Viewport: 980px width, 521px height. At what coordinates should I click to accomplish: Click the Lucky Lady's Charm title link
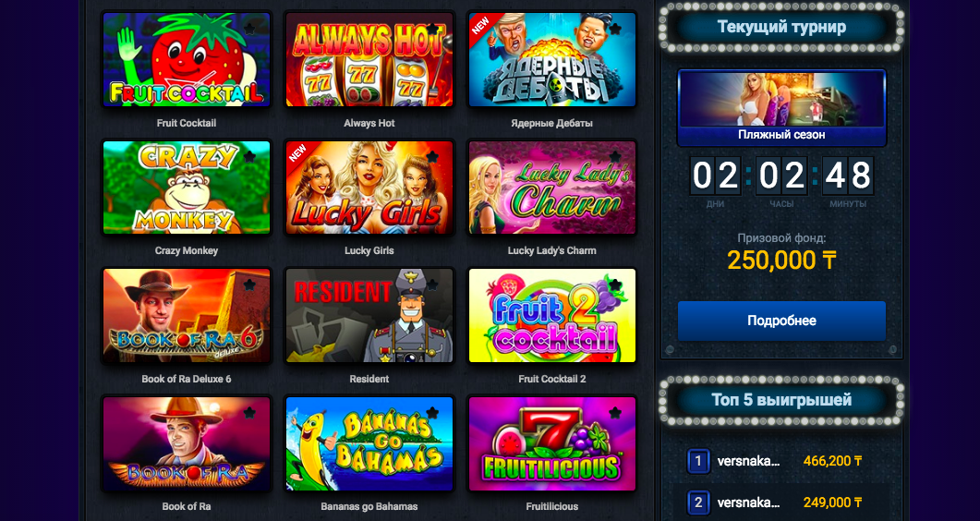551,250
